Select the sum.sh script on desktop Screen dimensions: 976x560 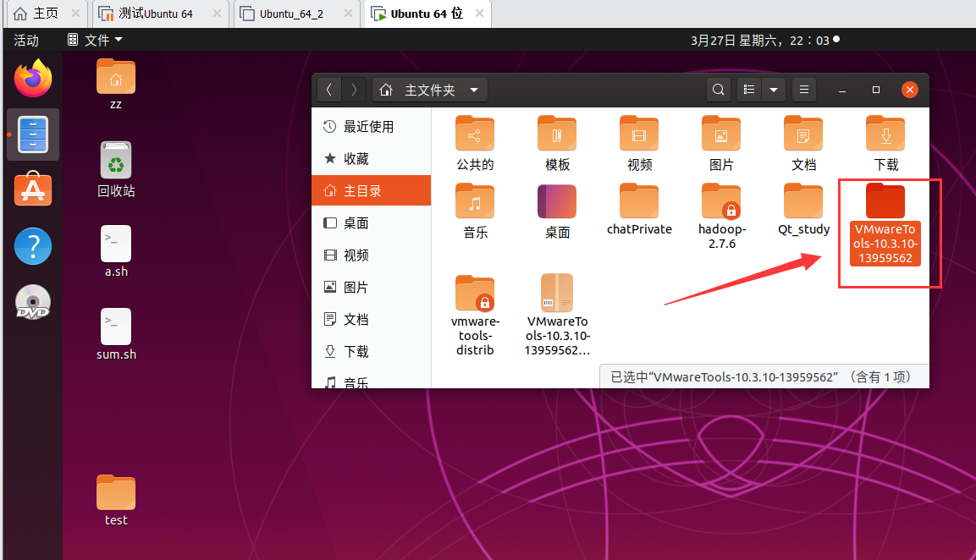tap(116, 335)
